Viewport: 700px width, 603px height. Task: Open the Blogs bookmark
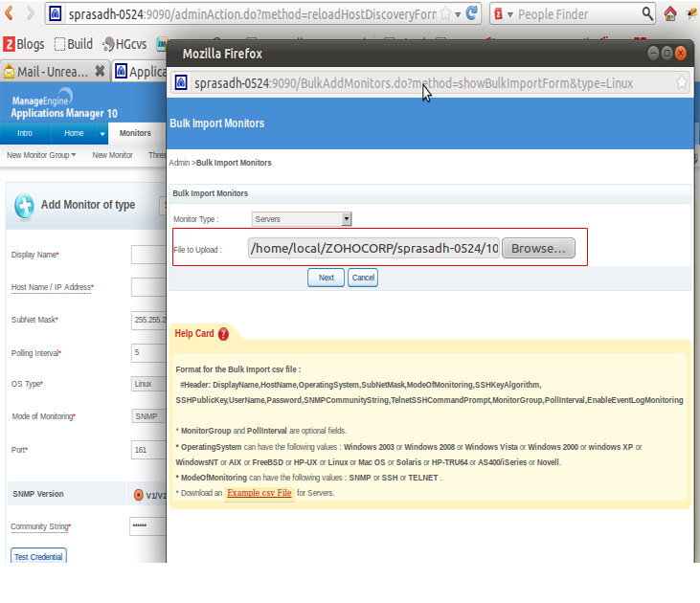[24, 44]
